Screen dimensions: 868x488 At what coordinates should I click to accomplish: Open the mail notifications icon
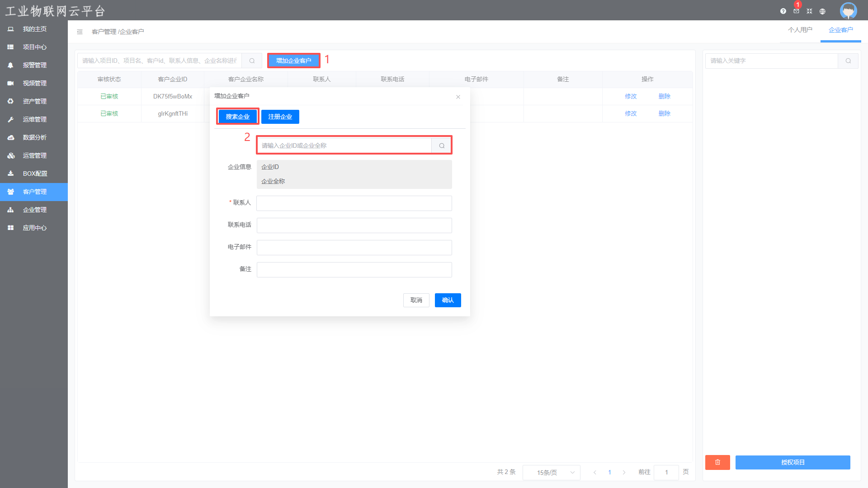(x=796, y=11)
